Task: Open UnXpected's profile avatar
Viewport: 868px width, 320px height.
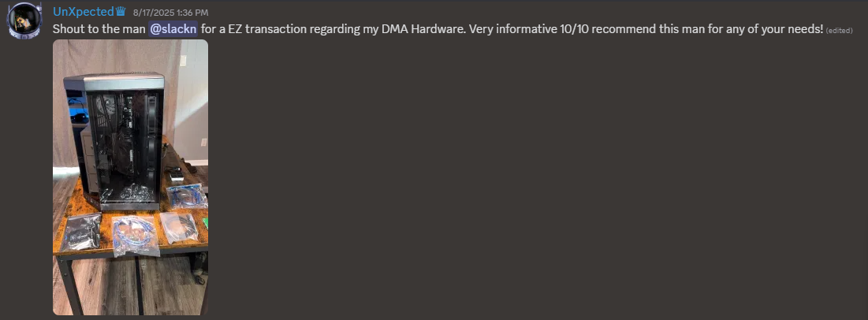Action: pyautogui.click(x=24, y=20)
